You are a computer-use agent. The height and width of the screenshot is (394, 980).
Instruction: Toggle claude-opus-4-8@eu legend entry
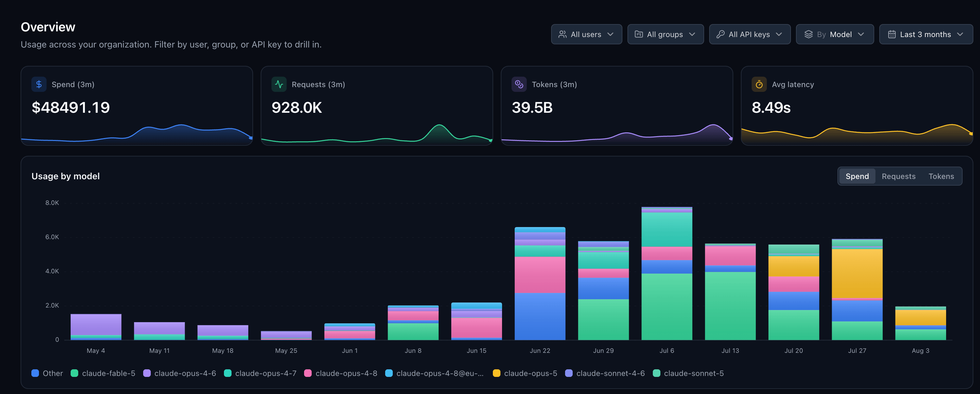coord(435,373)
